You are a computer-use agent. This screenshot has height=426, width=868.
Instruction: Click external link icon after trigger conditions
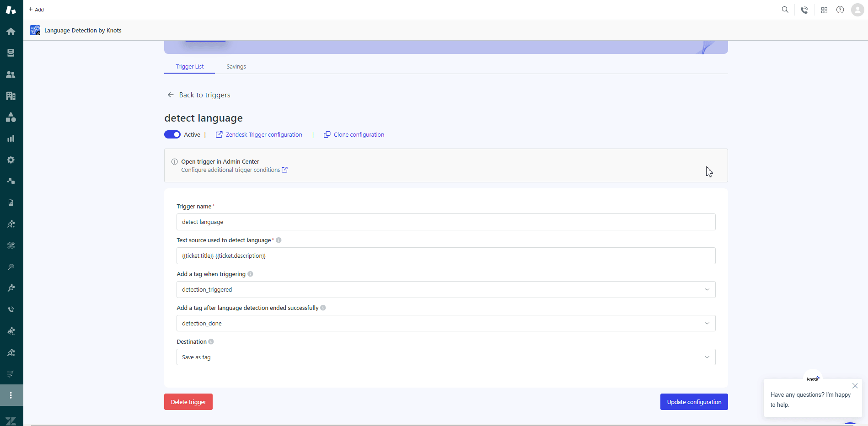(x=284, y=170)
